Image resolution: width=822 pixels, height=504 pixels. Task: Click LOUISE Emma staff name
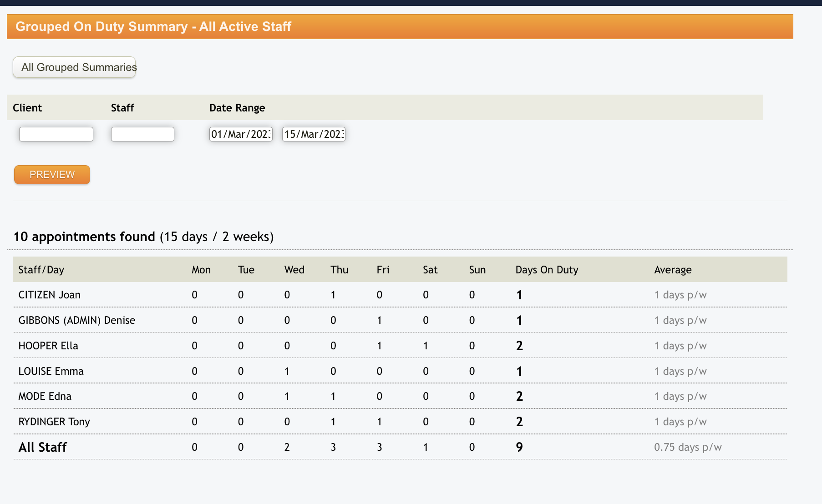click(51, 371)
